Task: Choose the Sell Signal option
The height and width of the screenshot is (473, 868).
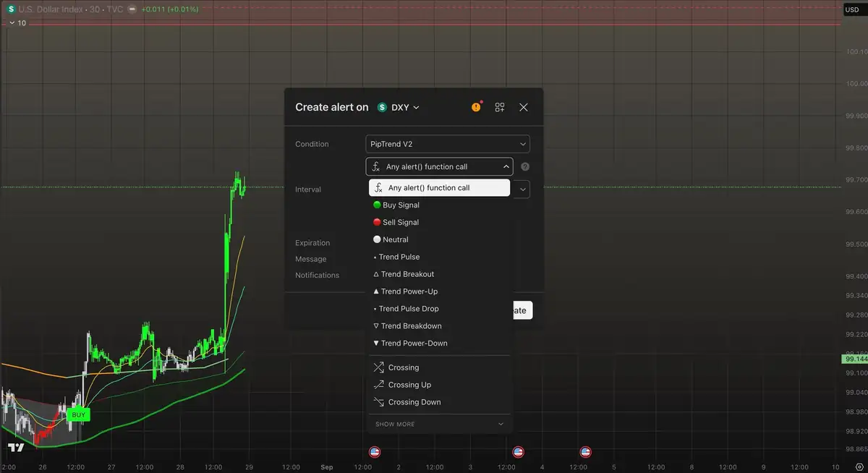Action: pyautogui.click(x=439, y=222)
